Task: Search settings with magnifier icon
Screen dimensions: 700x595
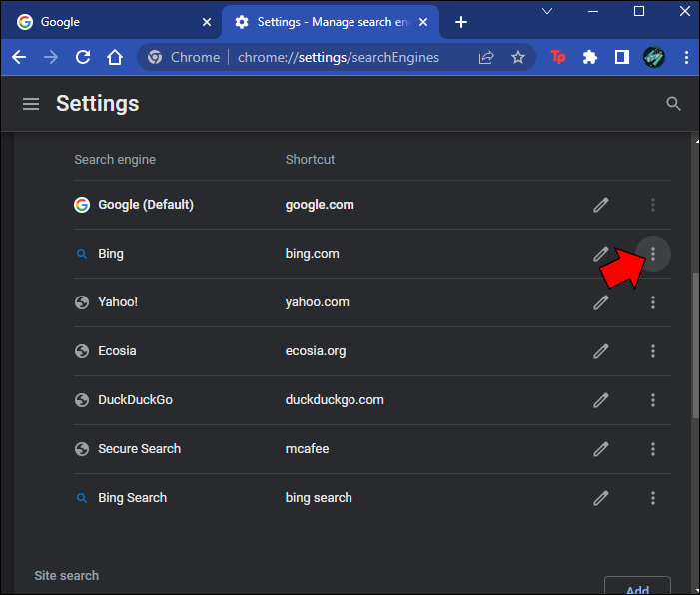Action: tap(673, 104)
